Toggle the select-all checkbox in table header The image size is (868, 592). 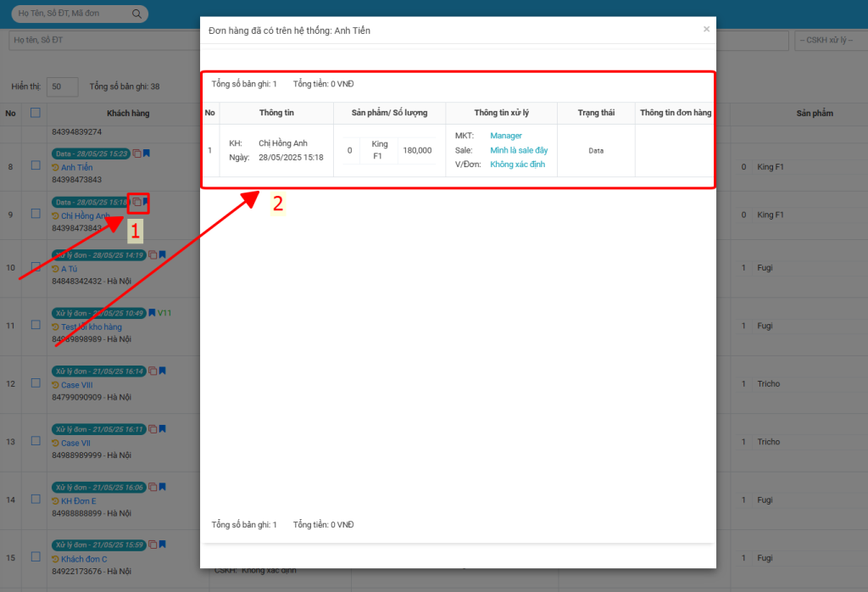click(36, 113)
